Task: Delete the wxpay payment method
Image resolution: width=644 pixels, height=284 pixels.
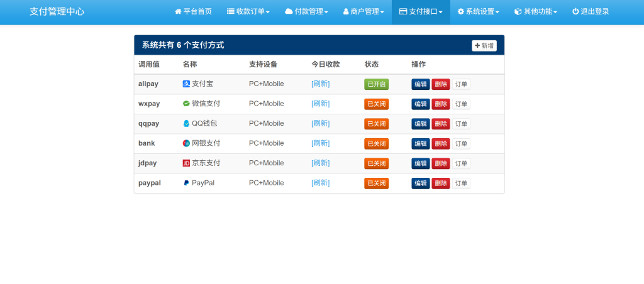Action: tap(441, 104)
